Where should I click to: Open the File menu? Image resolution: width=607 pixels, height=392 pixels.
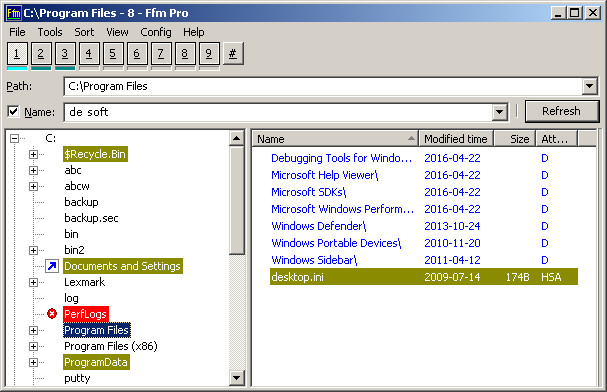pyautogui.click(x=17, y=32)
